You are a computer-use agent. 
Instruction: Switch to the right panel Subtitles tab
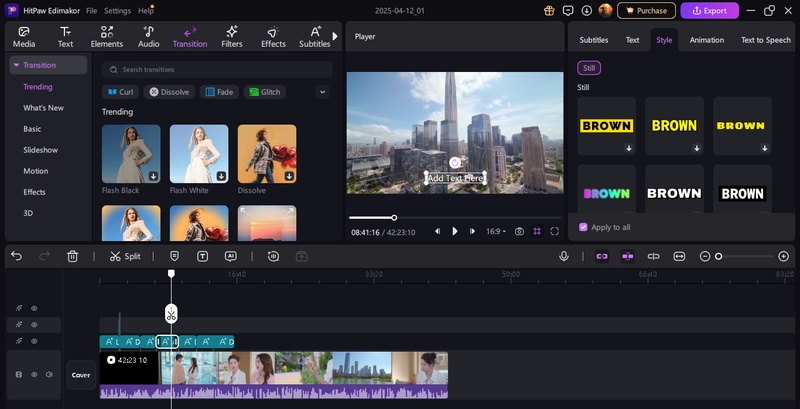pyautogui.click(x=594, y=40)
